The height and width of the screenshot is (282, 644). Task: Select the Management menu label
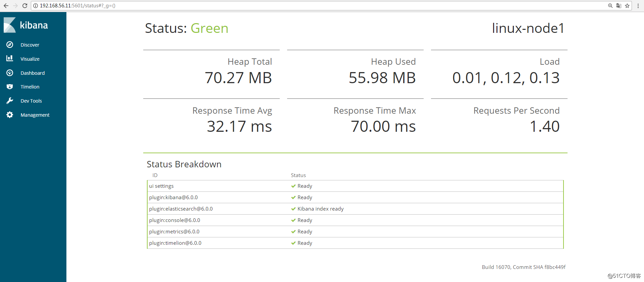point(35,115)
